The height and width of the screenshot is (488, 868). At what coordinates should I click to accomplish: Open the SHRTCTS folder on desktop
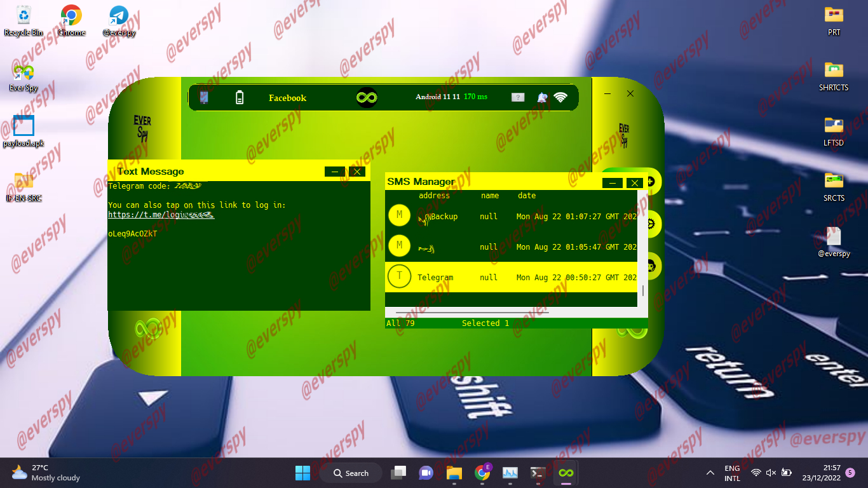click(834, 75)
